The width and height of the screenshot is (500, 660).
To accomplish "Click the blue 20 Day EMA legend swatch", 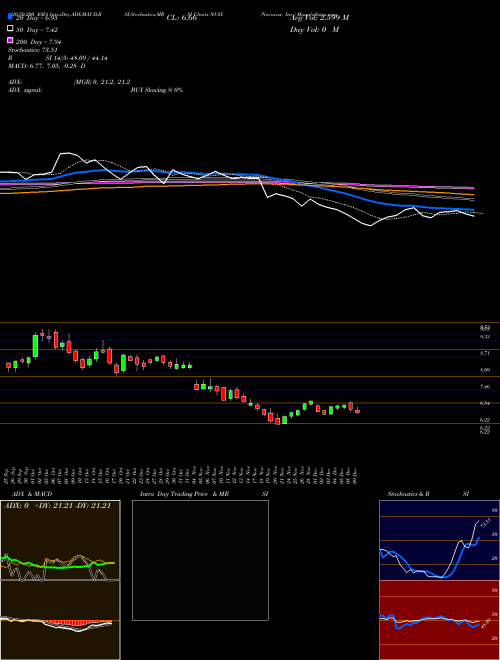I will pyautogui.click(x=11, y=16).
